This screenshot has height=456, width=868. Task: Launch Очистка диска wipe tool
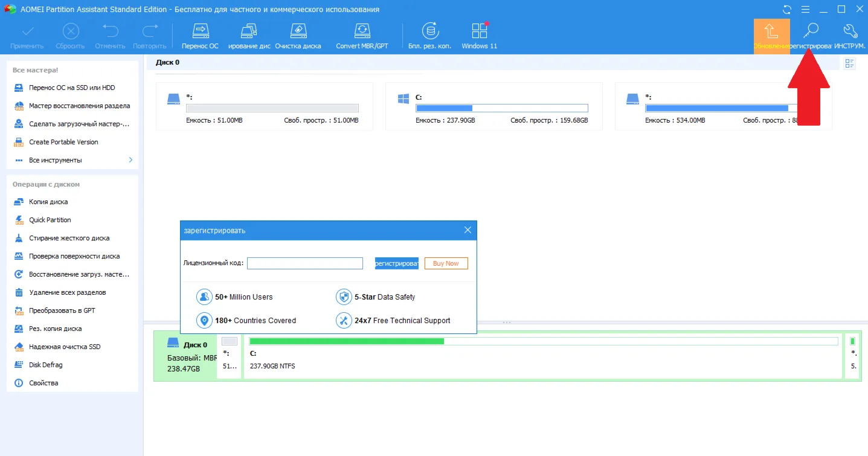tap(297, 36)
